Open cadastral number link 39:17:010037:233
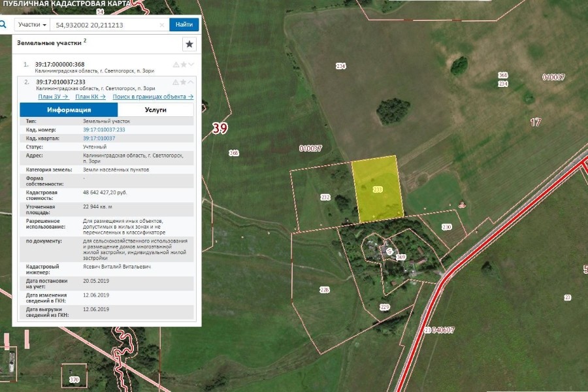The width and height of the screenshot is (588, 392). point(104,130)
